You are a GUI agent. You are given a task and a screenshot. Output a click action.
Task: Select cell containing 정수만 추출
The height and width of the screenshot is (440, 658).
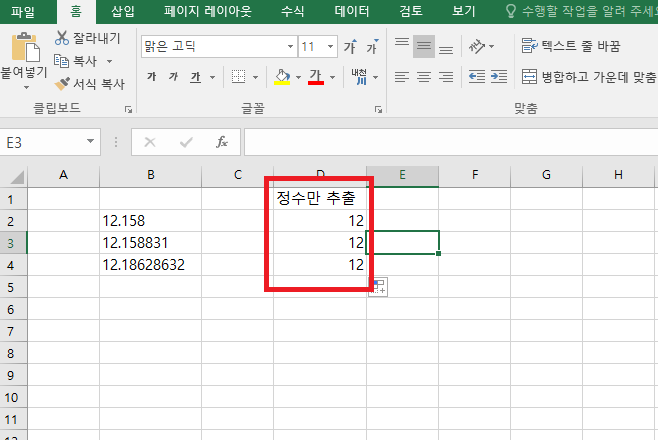320,198
